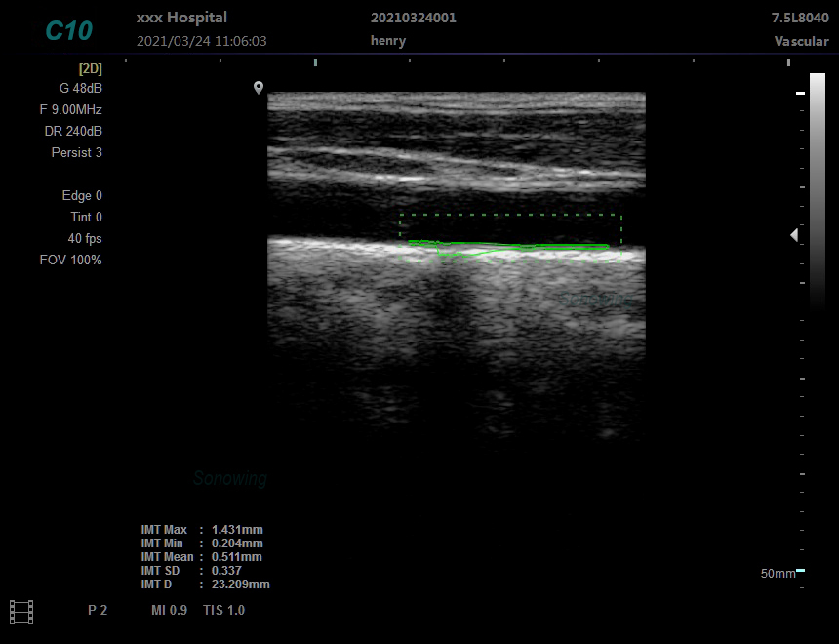This screenshot has width=839, height=644.
Task: Click the grayscale map bar
Action: click(817, 190)
